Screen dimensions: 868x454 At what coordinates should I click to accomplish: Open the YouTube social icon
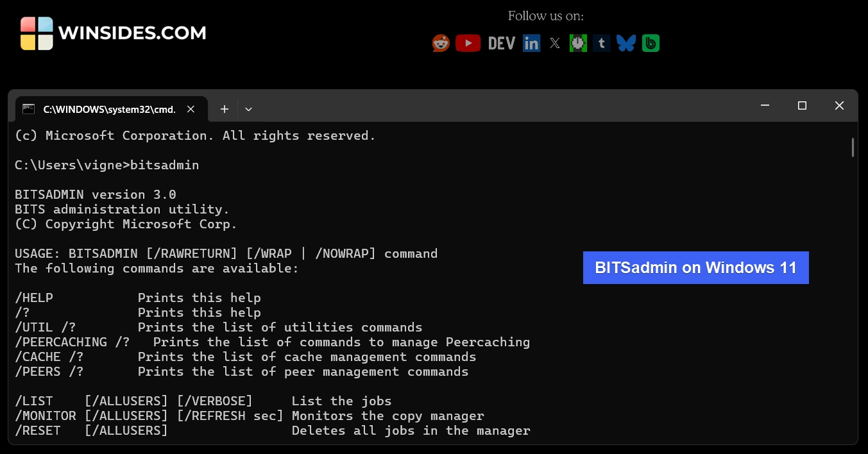coord(468,43)
